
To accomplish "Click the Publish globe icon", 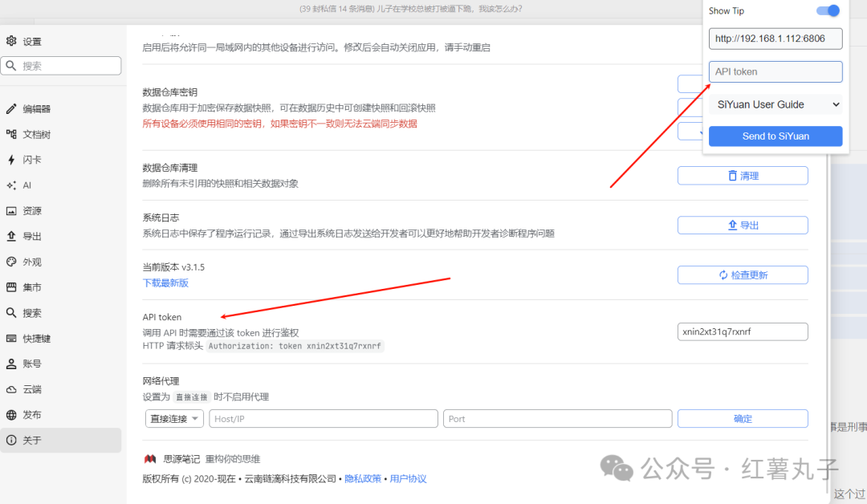I will pos(11,414).
